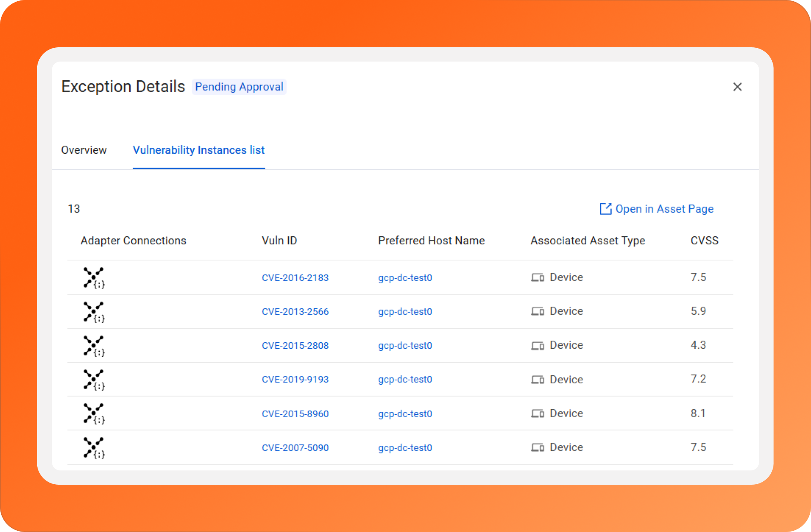Viewport: 811px width, 532px height.
Task: Click the CVE-2019-9193 link
Action: [x=295, y=379]
